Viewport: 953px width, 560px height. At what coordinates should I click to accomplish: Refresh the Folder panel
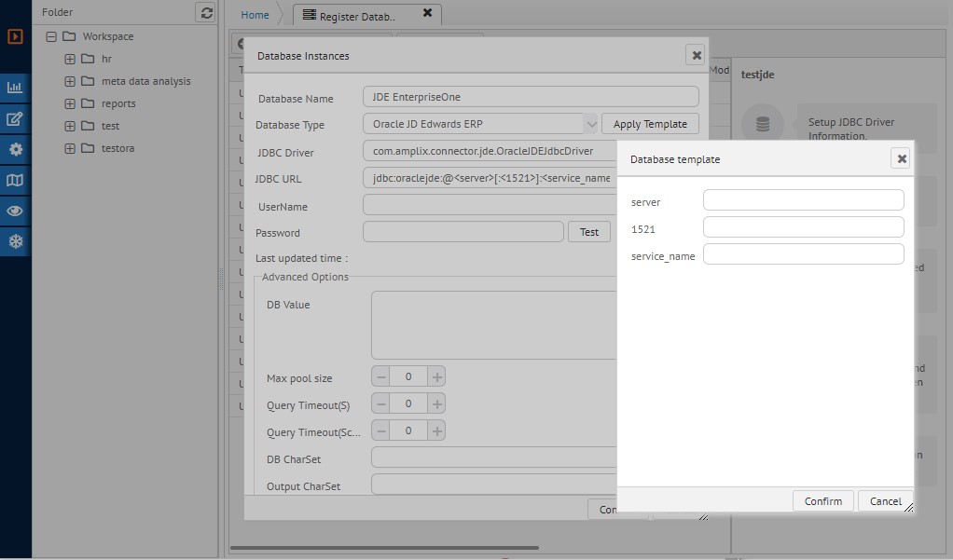coord(206,12)
